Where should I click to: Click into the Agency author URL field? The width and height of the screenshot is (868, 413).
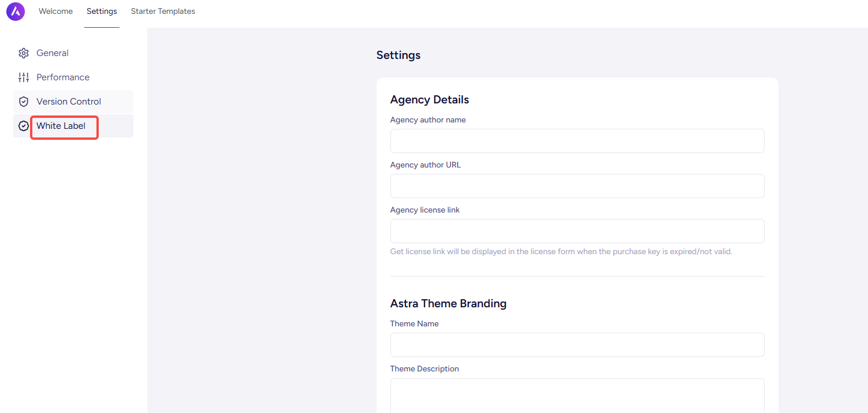pos(577,186)
